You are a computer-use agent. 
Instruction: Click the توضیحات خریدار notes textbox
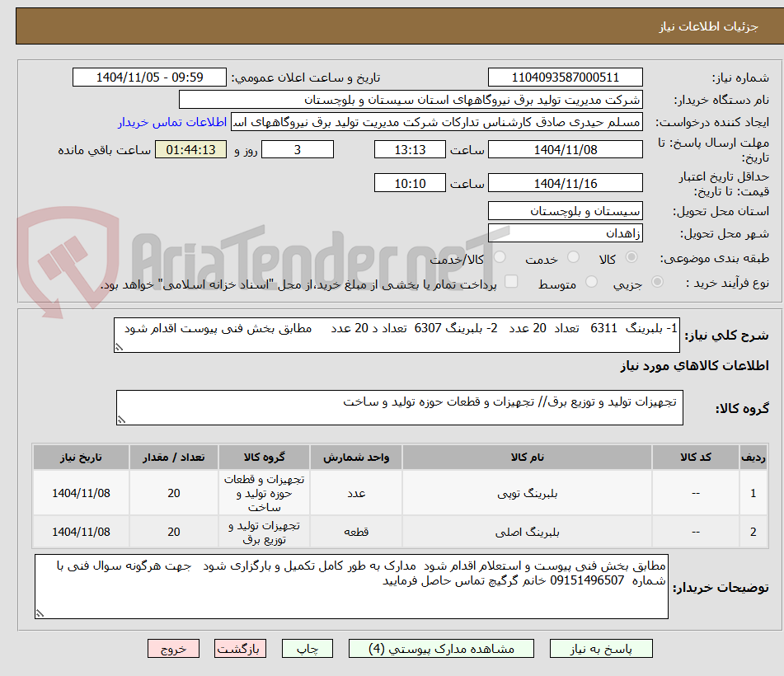click(x=351, y=586)
